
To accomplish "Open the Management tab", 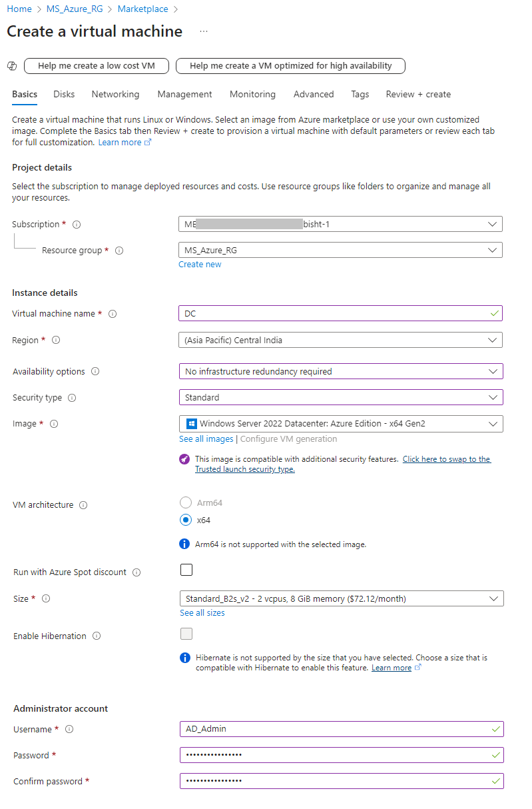I will point(185,94).
